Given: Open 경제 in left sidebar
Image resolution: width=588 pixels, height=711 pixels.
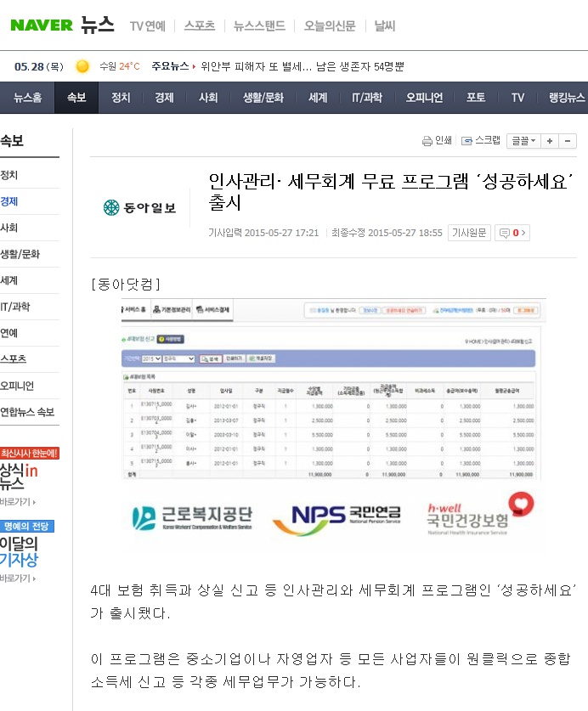Looking at the screenshot, I should point(9,201).
